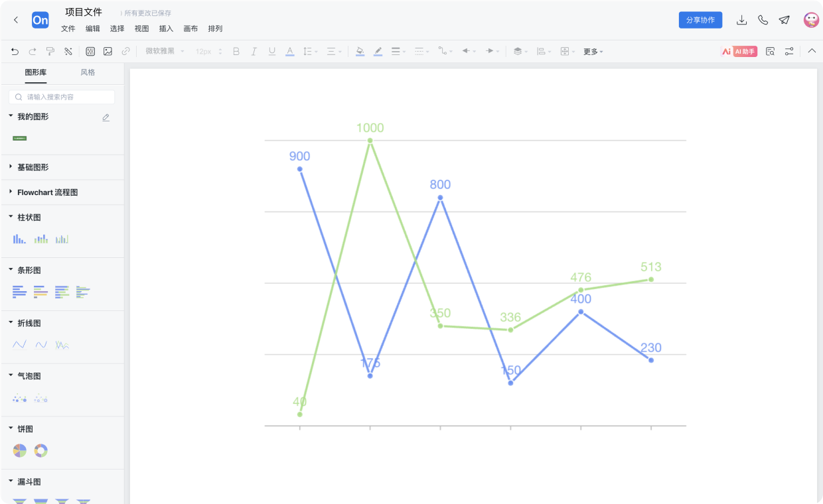
Task: Expand the 基础图形 shape category
Action: click(x=33, y=167)
